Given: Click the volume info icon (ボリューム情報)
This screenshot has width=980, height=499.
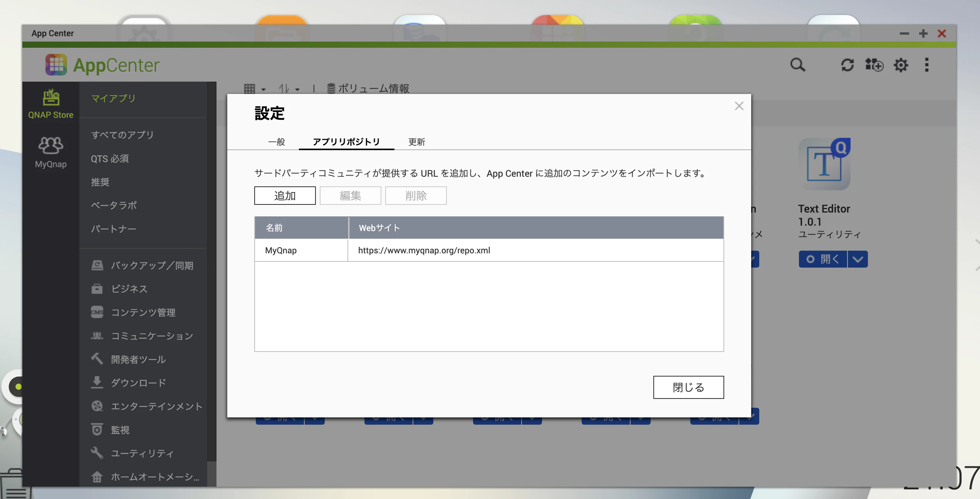Looking at the screenshot, I should pos(331,89).
